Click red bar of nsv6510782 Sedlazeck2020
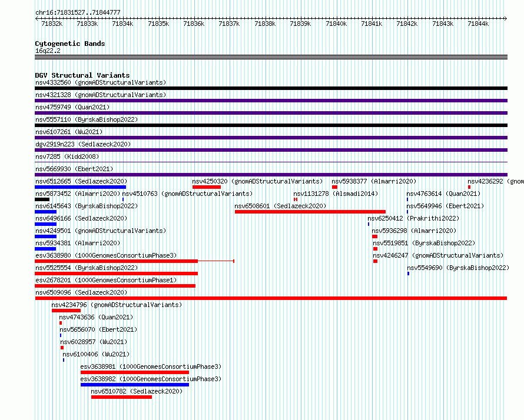 (x=122, y=397)
